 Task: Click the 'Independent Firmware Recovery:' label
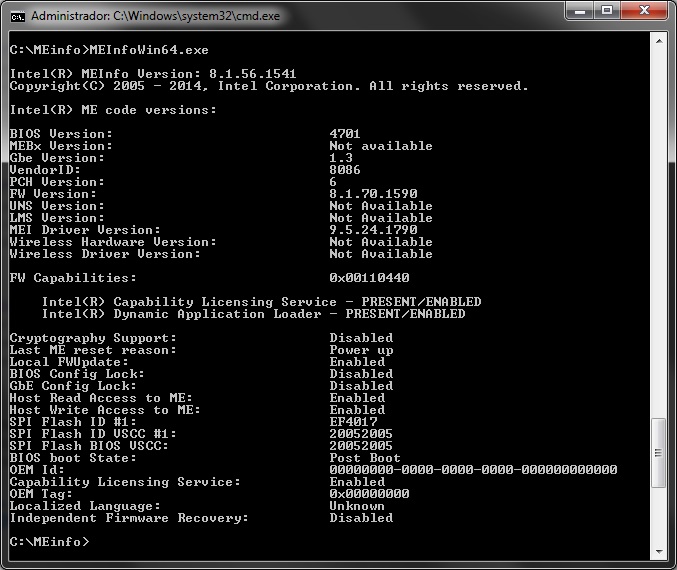point(129,518)
